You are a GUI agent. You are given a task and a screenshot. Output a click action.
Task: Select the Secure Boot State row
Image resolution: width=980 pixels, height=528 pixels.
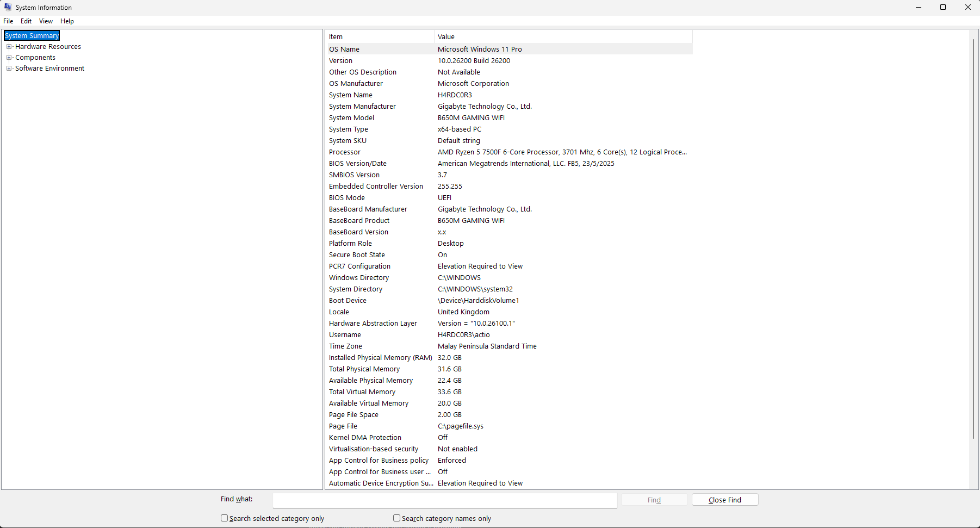(x=489, y=254)
